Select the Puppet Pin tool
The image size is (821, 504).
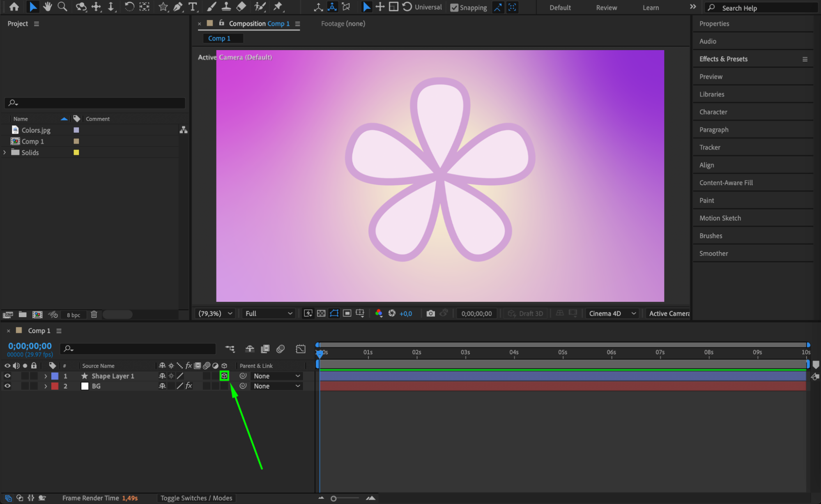click(278, 7)
